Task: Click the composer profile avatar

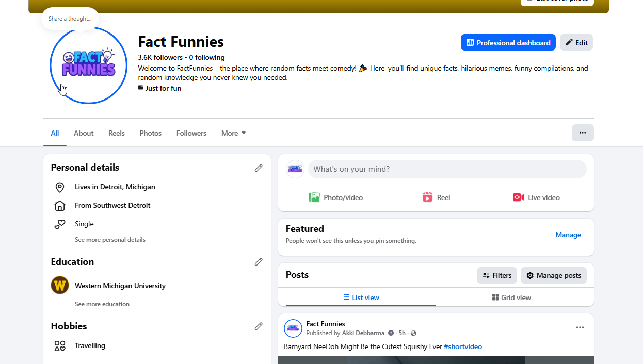Action: coord(295,169)
